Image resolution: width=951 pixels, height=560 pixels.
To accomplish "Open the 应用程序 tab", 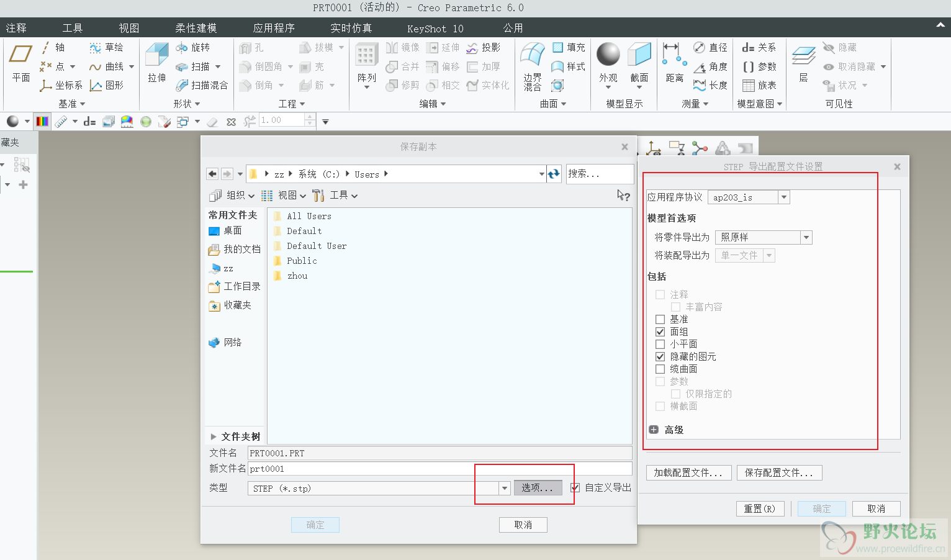I will (274, 28).
